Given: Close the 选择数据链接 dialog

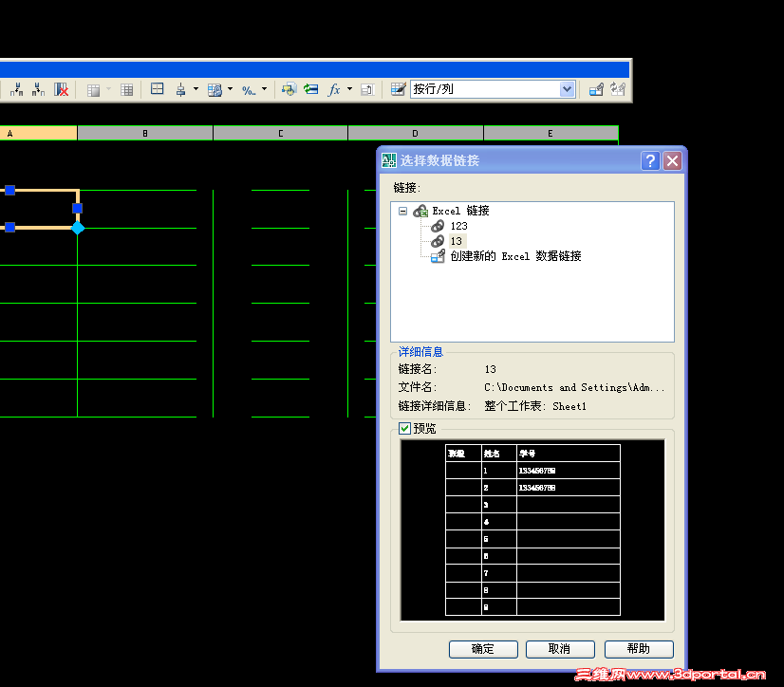Looking at the screenshot, I should click(x=673, y=161).
